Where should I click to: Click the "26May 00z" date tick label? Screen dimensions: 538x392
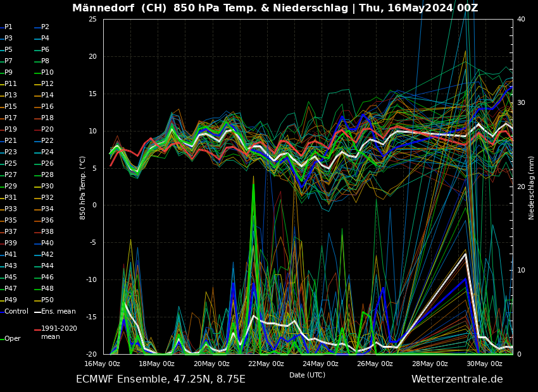tap(375, 364)
